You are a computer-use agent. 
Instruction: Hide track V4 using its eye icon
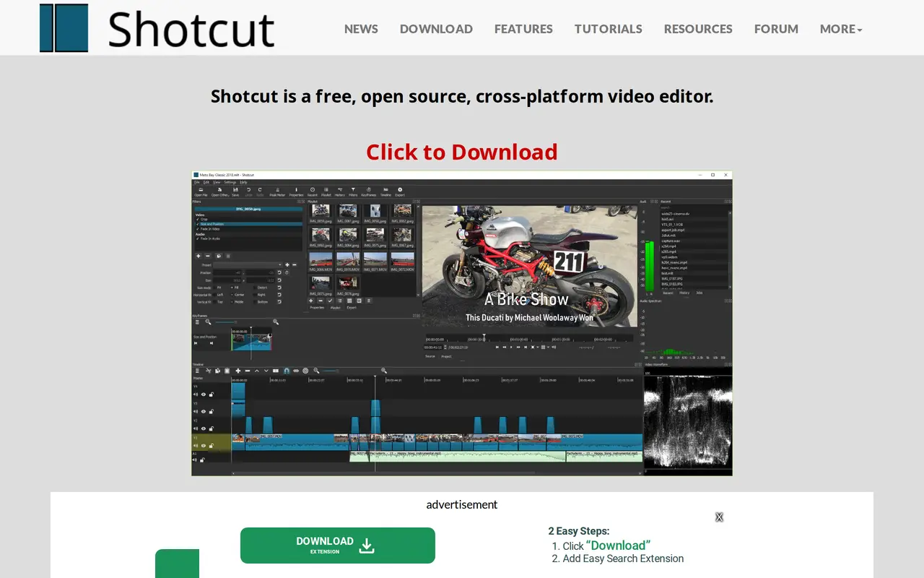pyautogui.click(x=204, y=394)
